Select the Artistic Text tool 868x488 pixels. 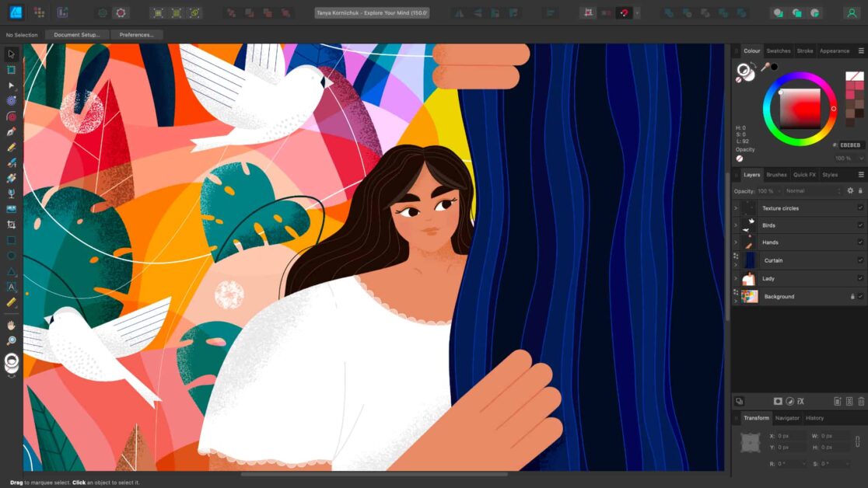point(11,288)
